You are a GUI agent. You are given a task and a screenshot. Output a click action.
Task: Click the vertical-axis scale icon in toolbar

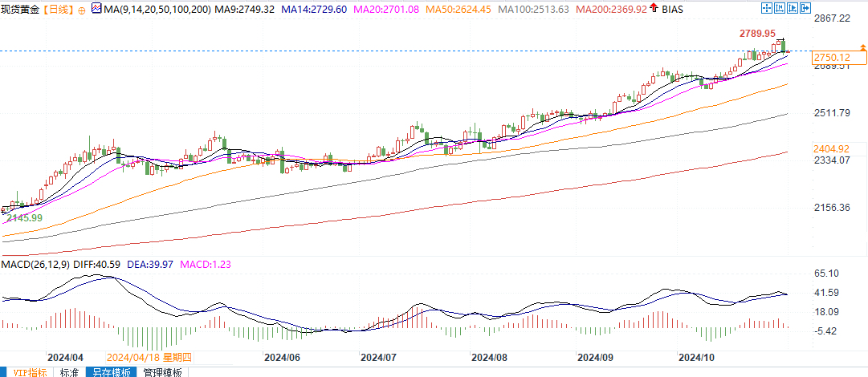coord(779,8)
